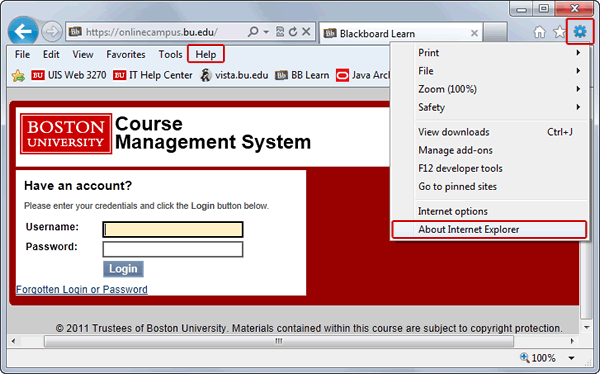600x374 pixels.
Task: Click Add to Favorites bar star icon
Action: pyautogui.click(x=18, y=75)
